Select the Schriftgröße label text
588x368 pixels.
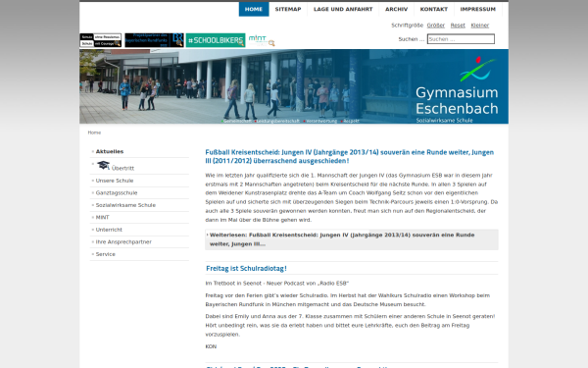click(408, 26)
